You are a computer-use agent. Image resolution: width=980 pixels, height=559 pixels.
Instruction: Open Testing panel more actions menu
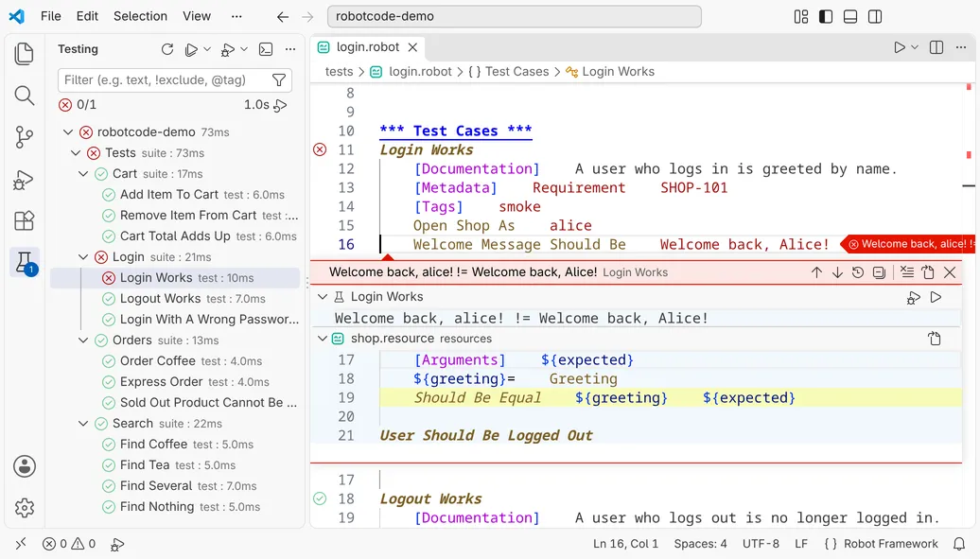pyautogui.click(x=290, y=49)
